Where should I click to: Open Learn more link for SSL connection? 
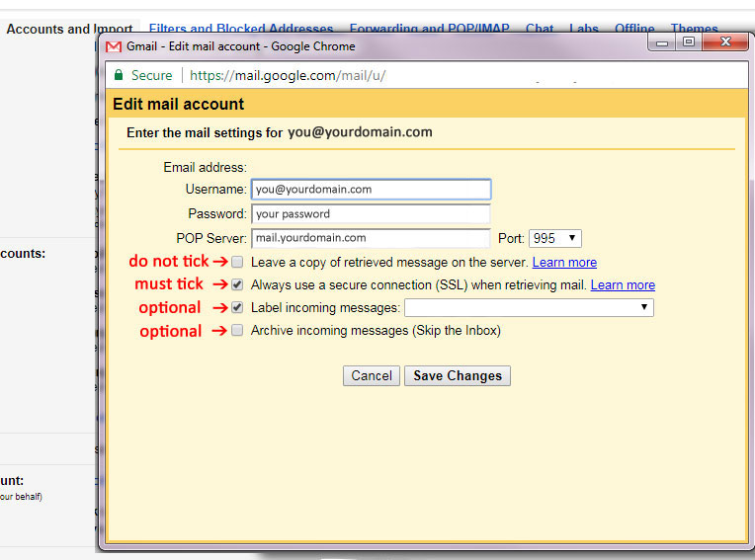(x=623, y=284)
